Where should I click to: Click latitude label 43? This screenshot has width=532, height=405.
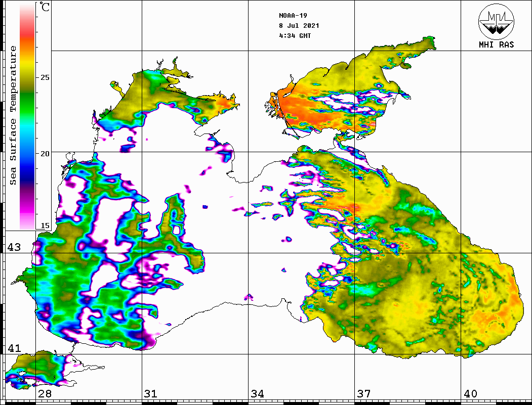point(14,247)
